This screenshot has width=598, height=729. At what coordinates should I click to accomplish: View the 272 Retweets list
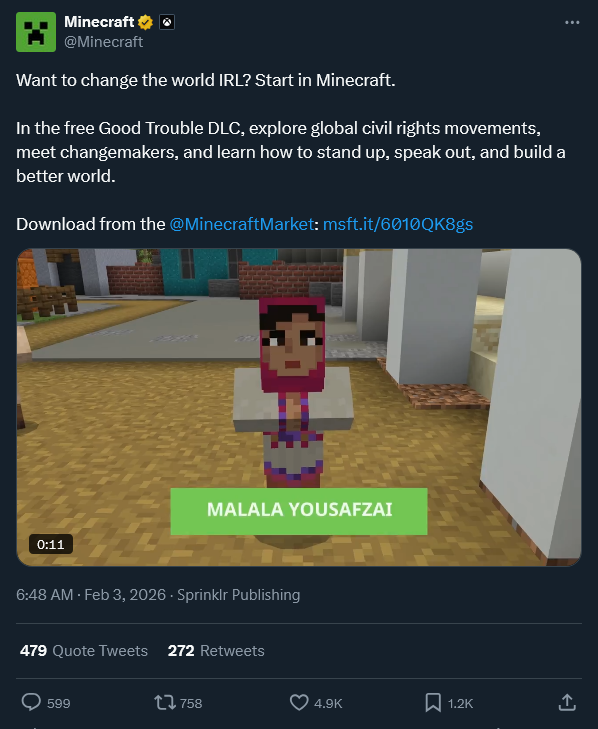tap(216, 650)
